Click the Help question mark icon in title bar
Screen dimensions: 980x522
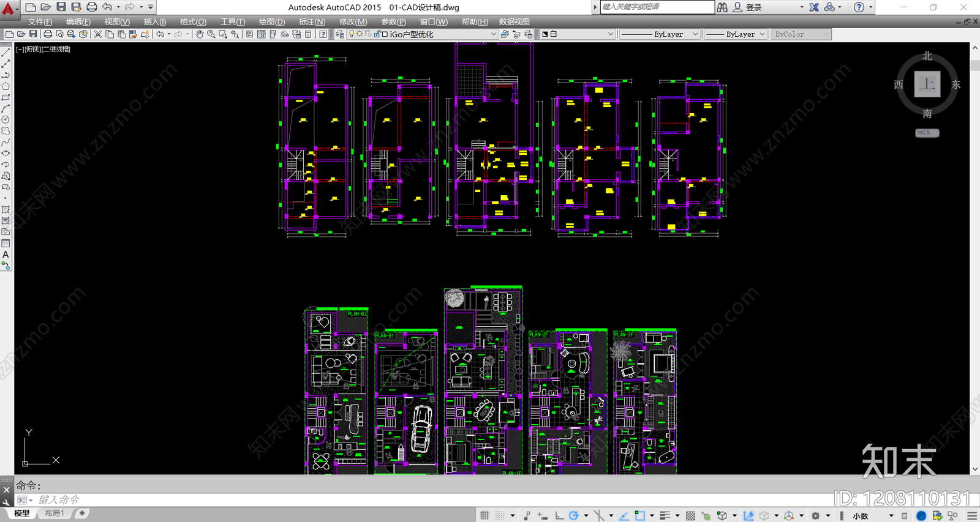click(x=859, y=7)
